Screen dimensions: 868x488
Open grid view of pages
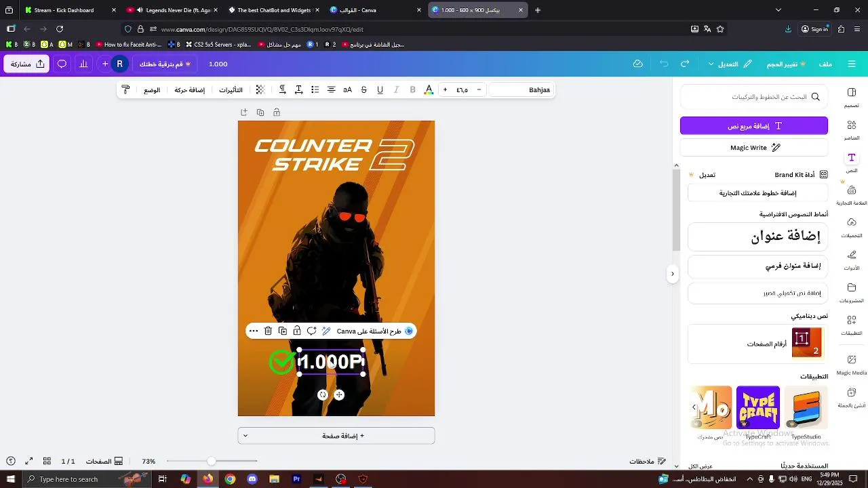pos(47,461)
